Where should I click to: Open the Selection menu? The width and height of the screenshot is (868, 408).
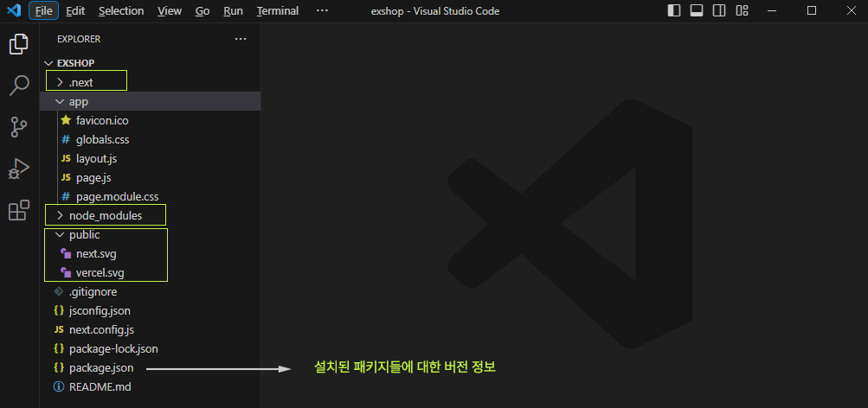coord(121,11)
